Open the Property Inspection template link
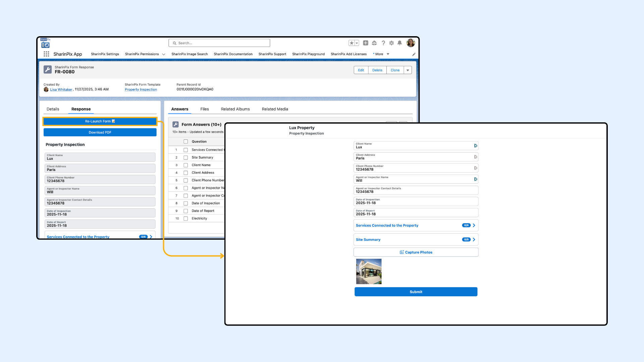644x362 pixels. 141,89
